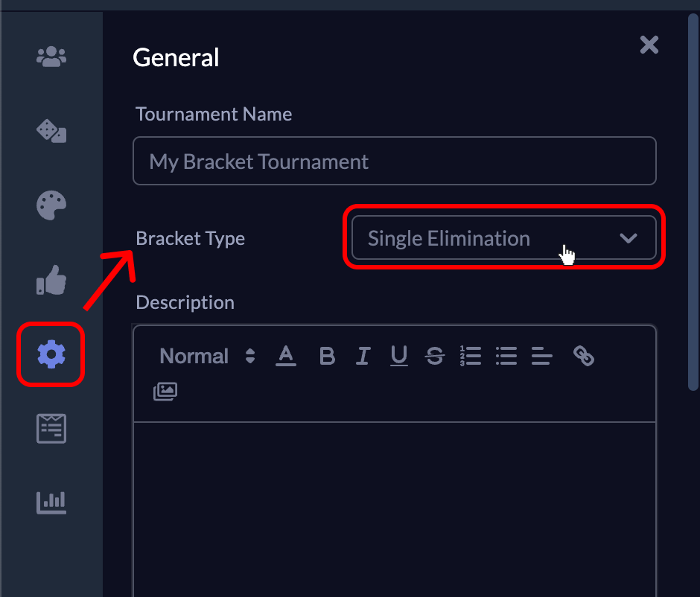
Task: Open the bracket form sidebar icon
Action: coord(51,428)
